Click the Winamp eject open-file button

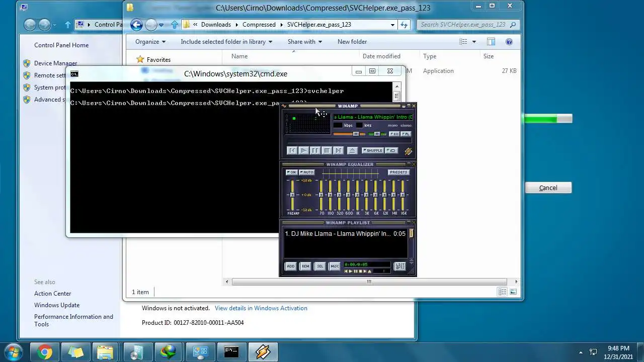pos(352,150)
